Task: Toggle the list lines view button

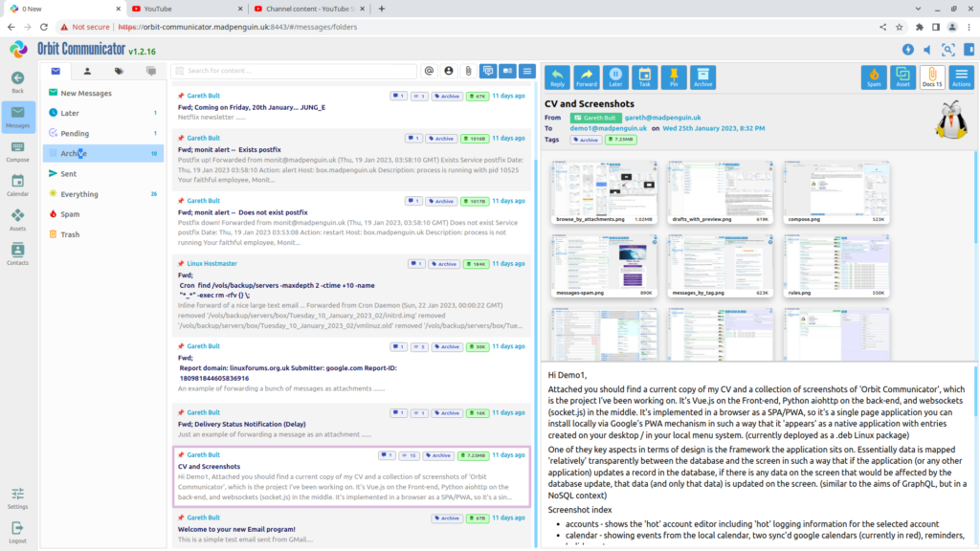Action: pos(527,71)
